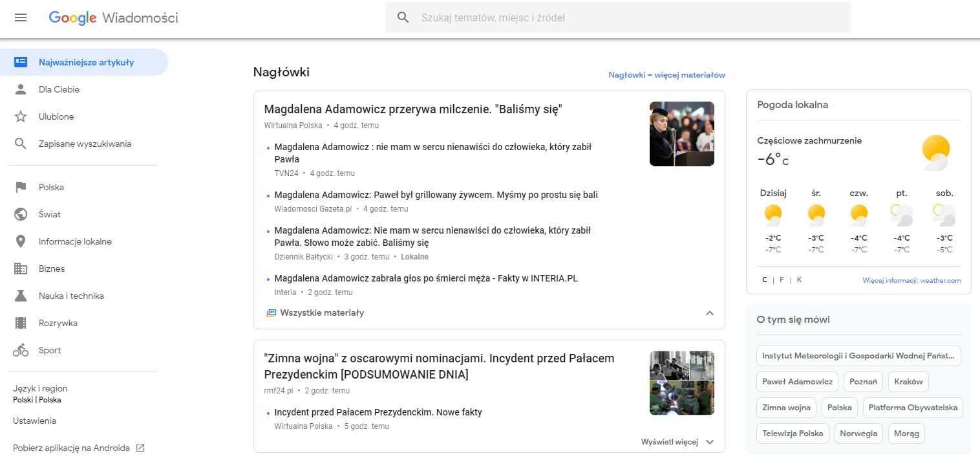This screenshot has height=462, width=980.
Task: Click the Paweł Adamowicz topic chip
Action: (x=797, y=381)
